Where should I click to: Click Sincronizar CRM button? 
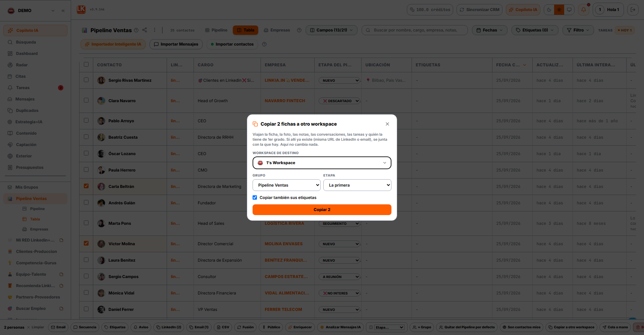pyautogui.click(x=479, y=10)
